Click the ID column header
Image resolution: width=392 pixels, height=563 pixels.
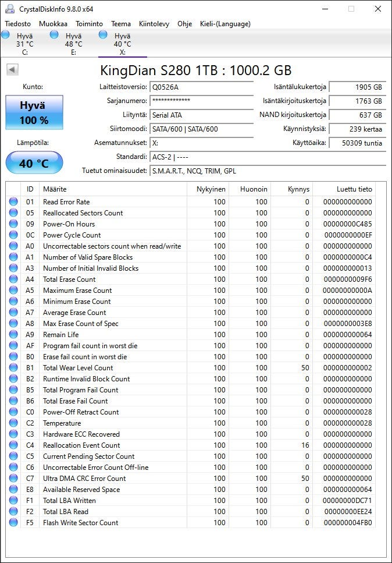30,189
